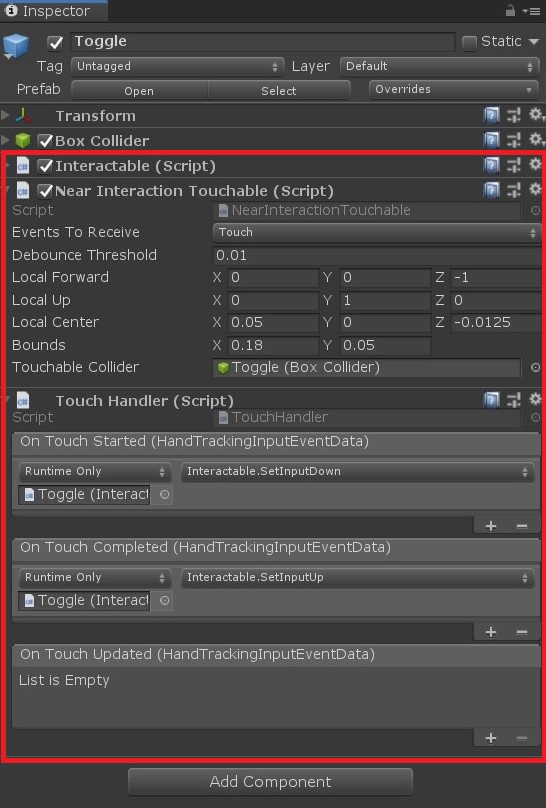Edit Local Center Z field
This screenshot has height=808, width=546.
point(495,323)
